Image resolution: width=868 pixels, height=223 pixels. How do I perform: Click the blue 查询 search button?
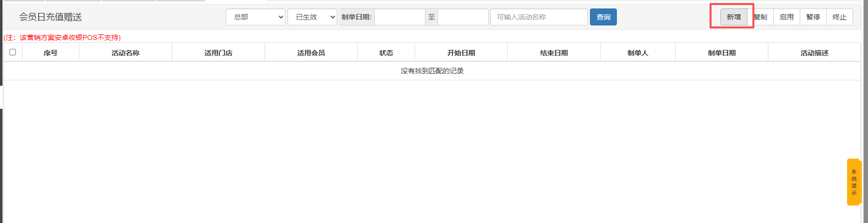(x=603, y=17)
